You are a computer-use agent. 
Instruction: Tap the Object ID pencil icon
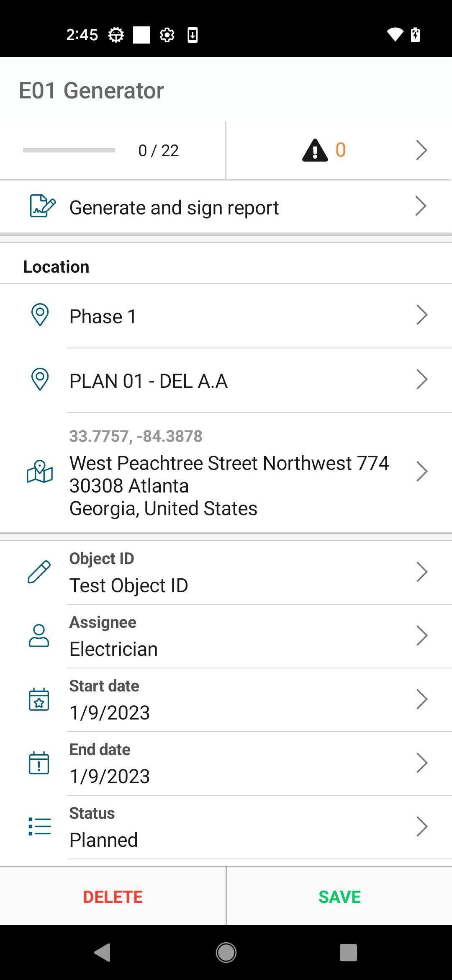click(39, 572)
